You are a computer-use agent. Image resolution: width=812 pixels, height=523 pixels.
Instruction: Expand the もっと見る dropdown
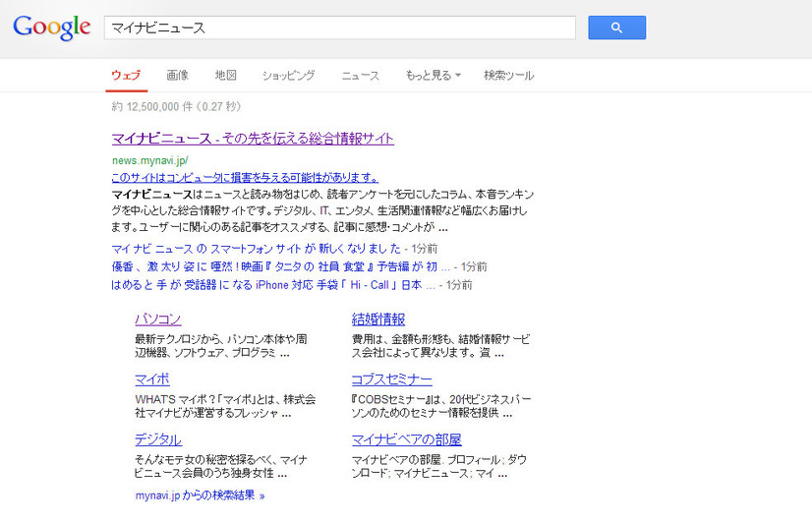pos(433,76)
